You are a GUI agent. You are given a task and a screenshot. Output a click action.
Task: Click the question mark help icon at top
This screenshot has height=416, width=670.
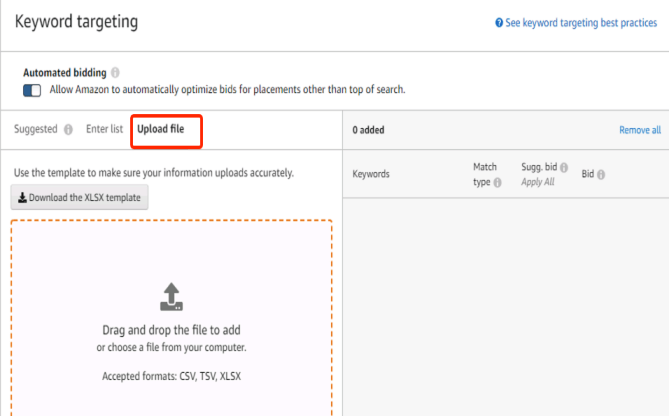(x=499, y=23)
